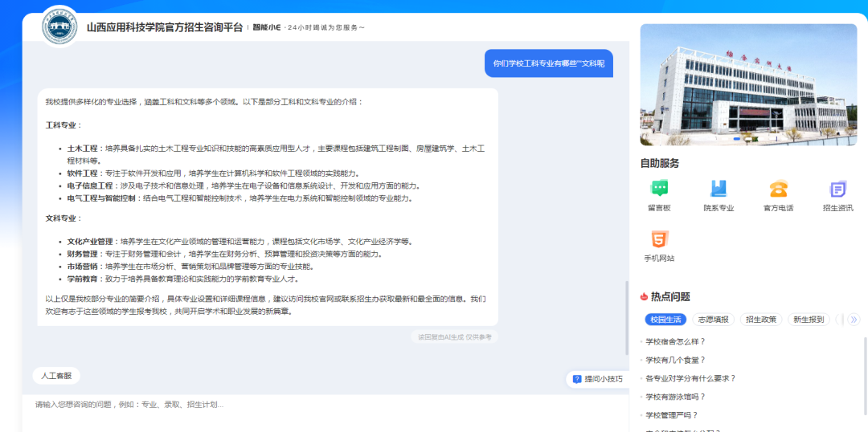Open question 学校有几个食堂？
This screenshot has height=432, width=868.
[x=675, y=360]
